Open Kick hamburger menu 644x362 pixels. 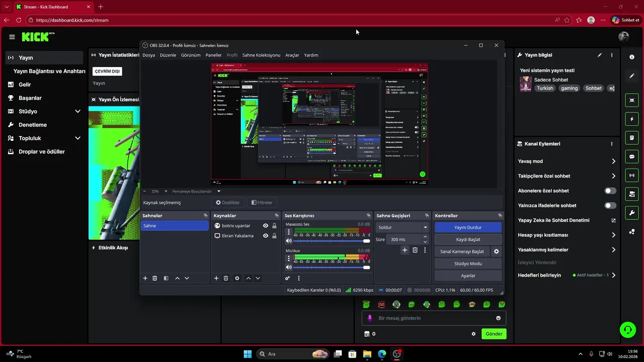[12, 37]
